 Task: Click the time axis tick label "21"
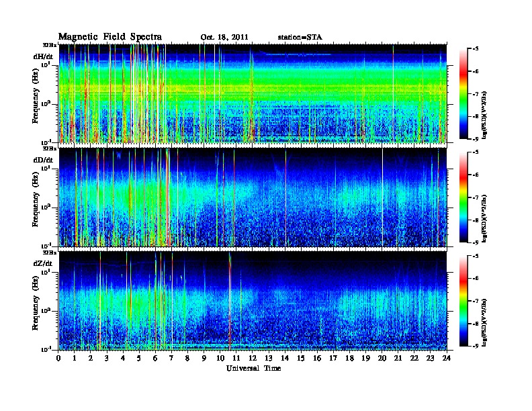click(398, 358)
